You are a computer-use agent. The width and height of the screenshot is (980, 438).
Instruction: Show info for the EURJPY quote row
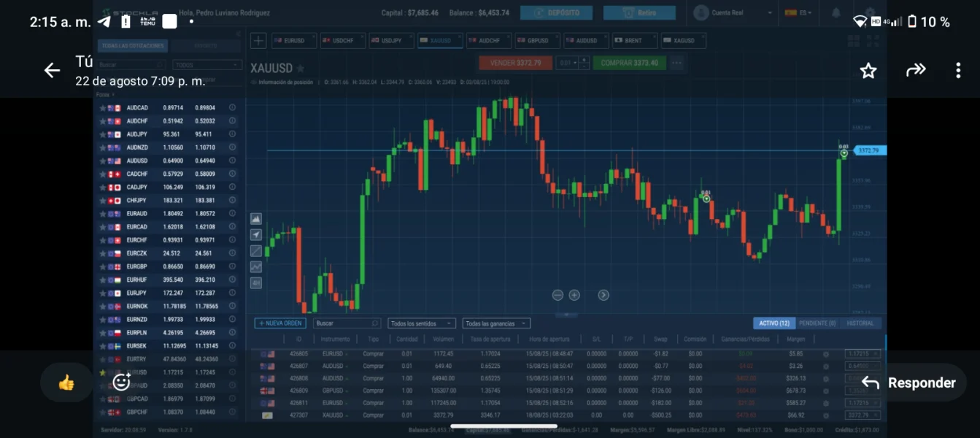click(x=232, y=293)
